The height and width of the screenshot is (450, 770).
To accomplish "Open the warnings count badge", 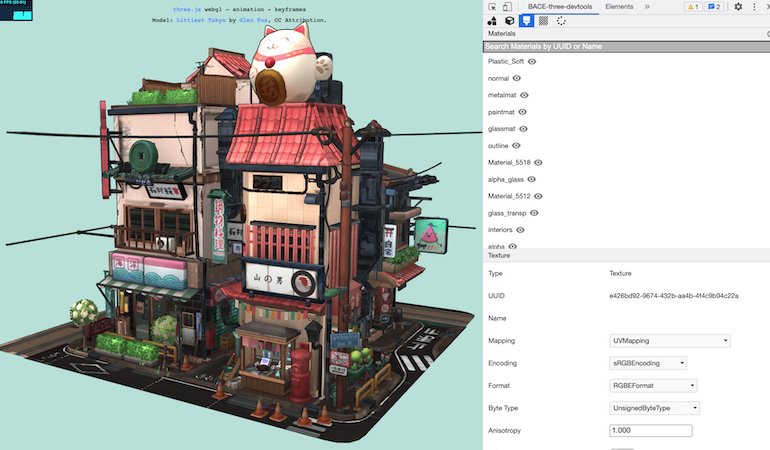I will point(693,7).
